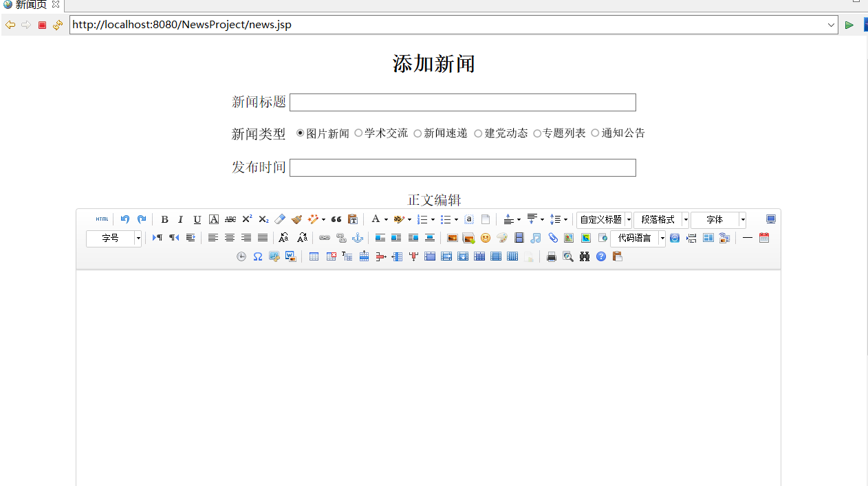Click the browser URL address bar
The height and width of the screenshot is (486, 868).
454,25
